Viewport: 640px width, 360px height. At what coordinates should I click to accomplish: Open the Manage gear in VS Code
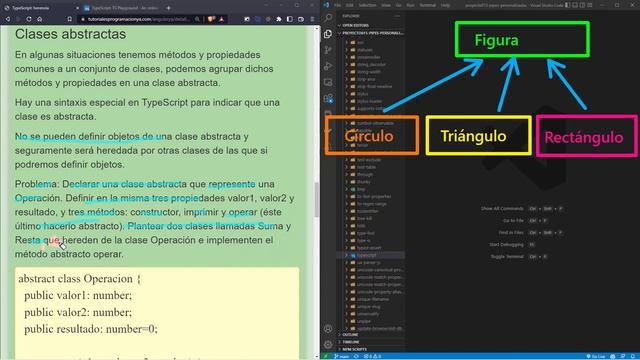328,344
